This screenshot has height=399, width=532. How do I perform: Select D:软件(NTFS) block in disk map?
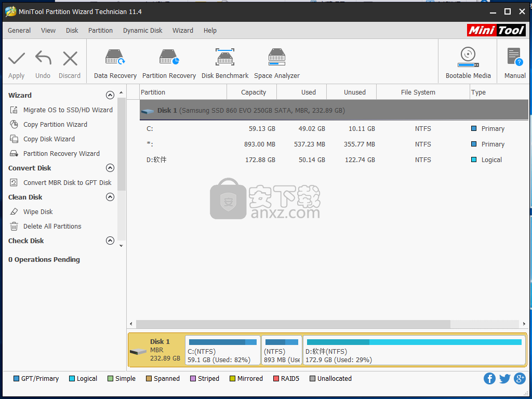click(414, 351)
